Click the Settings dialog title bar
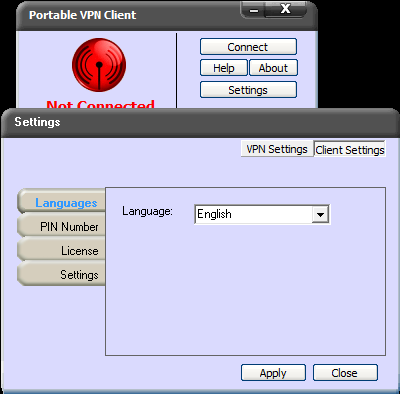Viewport: 400px width, 394px height. pyautogui.click(x=200, y=122)
